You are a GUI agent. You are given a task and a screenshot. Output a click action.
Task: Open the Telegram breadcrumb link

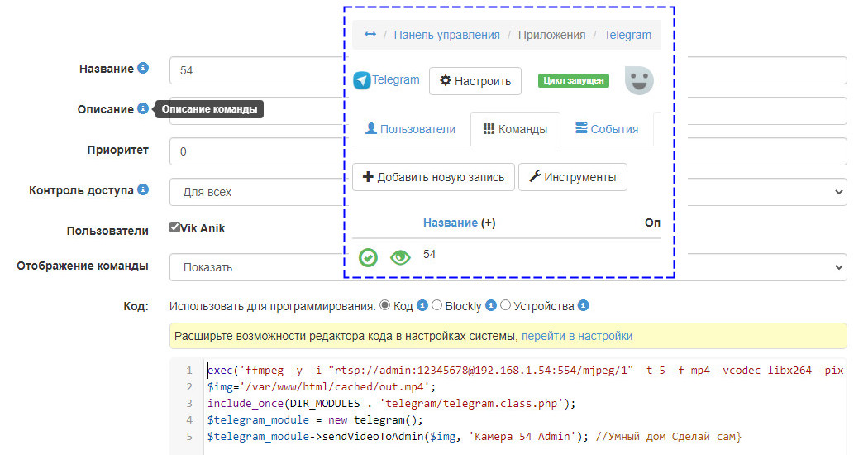coord(627,35)
